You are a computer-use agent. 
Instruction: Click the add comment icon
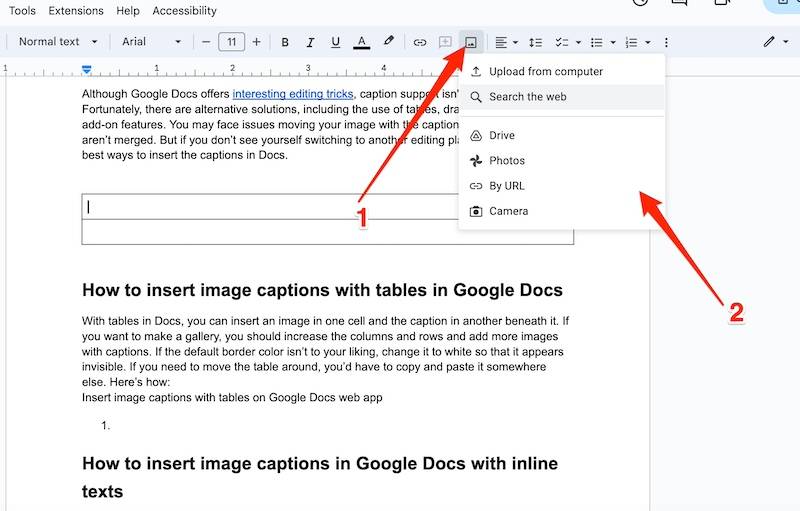(x=446, y=42)
